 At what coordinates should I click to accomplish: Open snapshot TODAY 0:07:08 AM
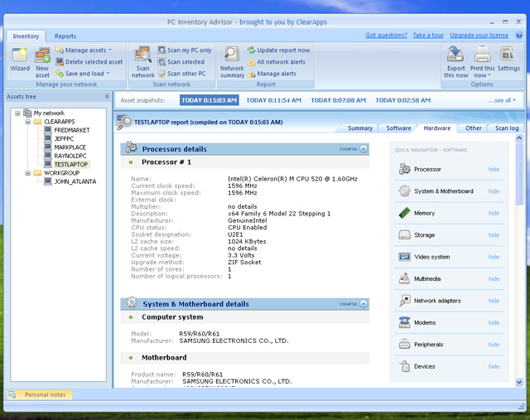click(x=339, y=100)
